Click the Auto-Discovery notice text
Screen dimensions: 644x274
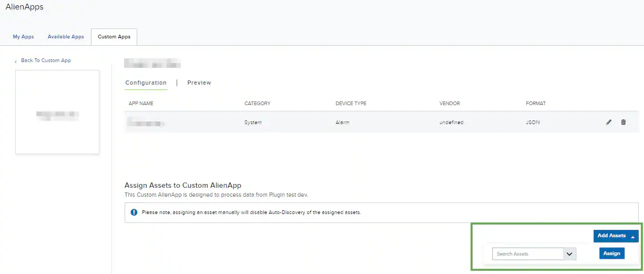click(251, 212)
